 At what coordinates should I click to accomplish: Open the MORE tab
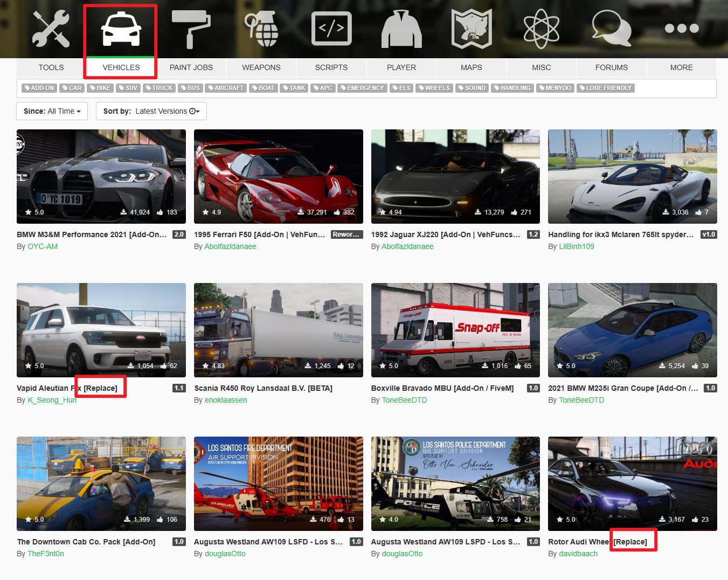(682, 67)
